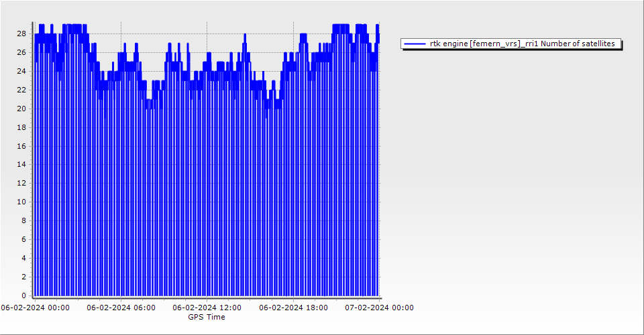
Task: Click the y-axis tick label 8
Action: point(23,220)
